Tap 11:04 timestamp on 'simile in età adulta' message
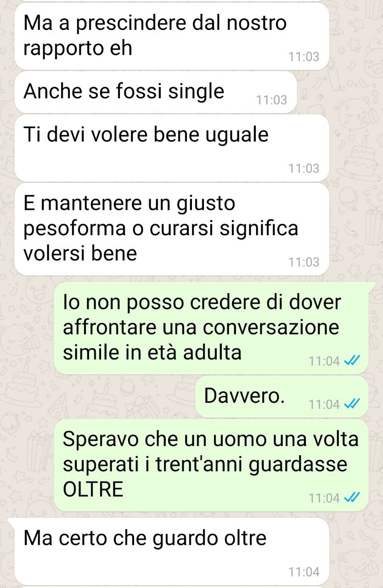 point(324,362)
